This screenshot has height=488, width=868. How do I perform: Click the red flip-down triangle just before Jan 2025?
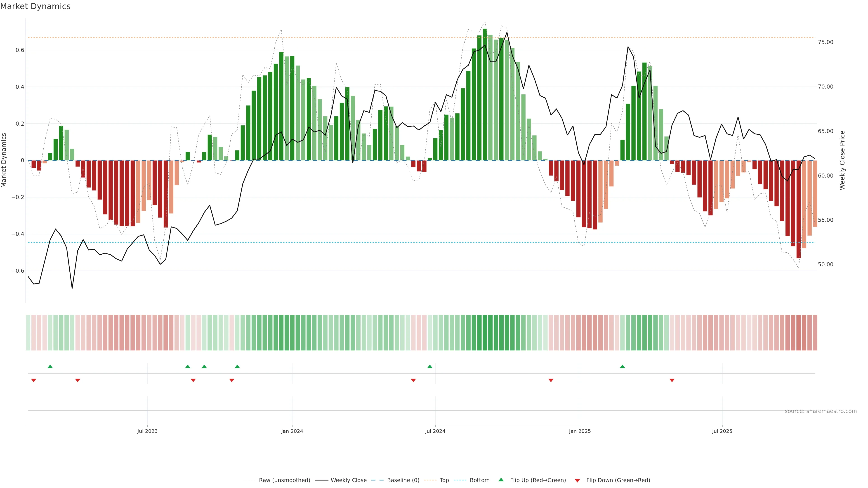tap(551, 380)
